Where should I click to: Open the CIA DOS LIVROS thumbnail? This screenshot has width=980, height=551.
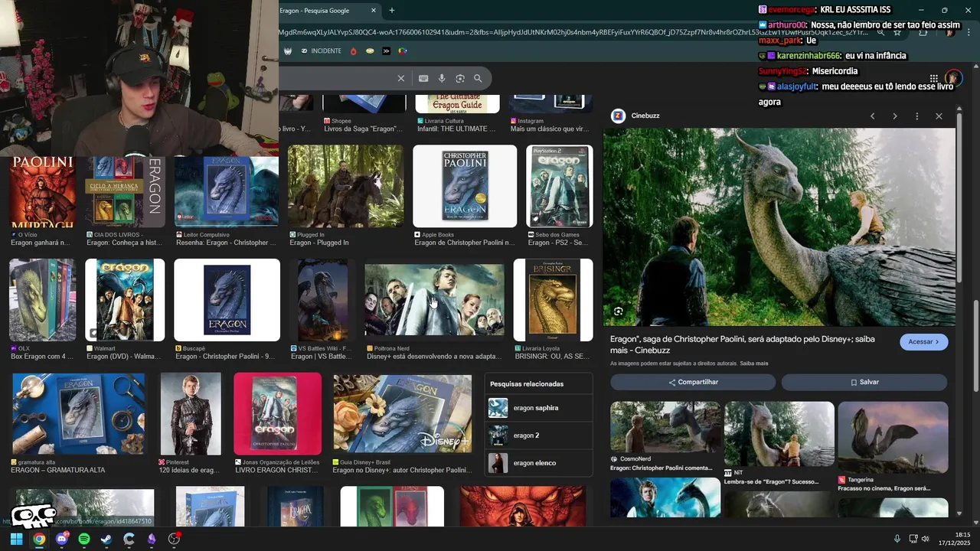click(125, 191)
